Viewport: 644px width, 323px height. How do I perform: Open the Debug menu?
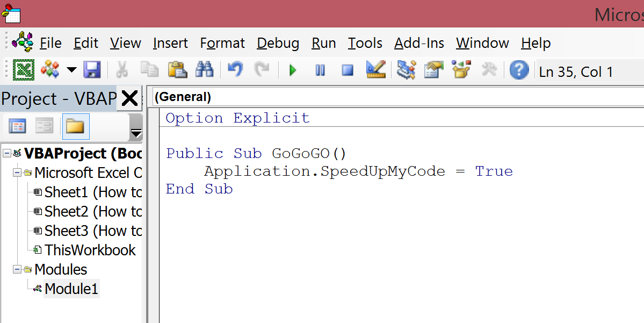(278, 43)
